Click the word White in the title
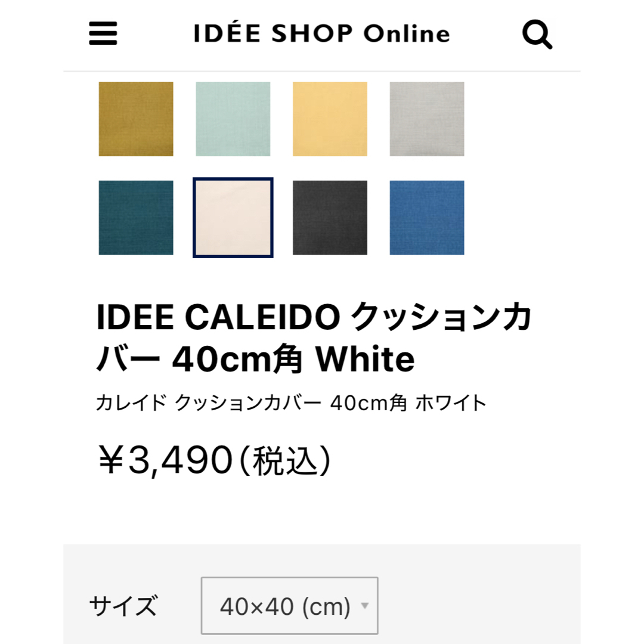The height and width of the screenshot is (644, 644). [365, 359]
